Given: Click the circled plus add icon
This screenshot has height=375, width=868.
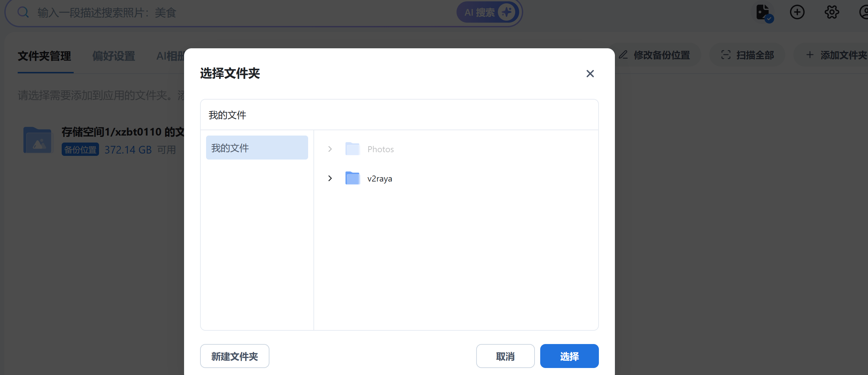Looking at the screenshot, I should tap(797, 12).
